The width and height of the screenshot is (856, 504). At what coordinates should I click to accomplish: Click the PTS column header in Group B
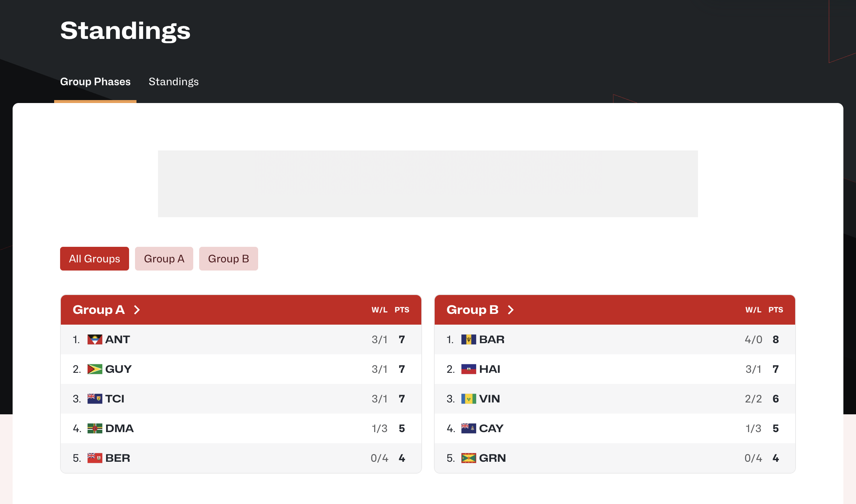776,310
